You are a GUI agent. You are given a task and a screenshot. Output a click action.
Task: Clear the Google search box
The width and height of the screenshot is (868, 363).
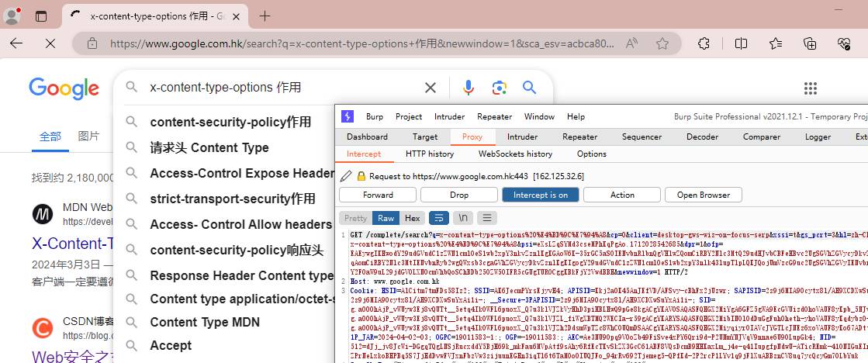(x=431, y=88)
